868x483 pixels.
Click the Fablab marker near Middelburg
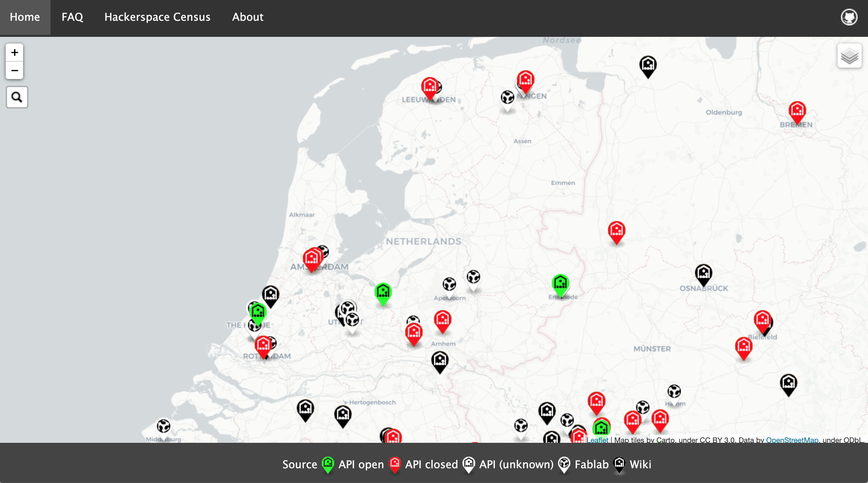pos(163,427)
